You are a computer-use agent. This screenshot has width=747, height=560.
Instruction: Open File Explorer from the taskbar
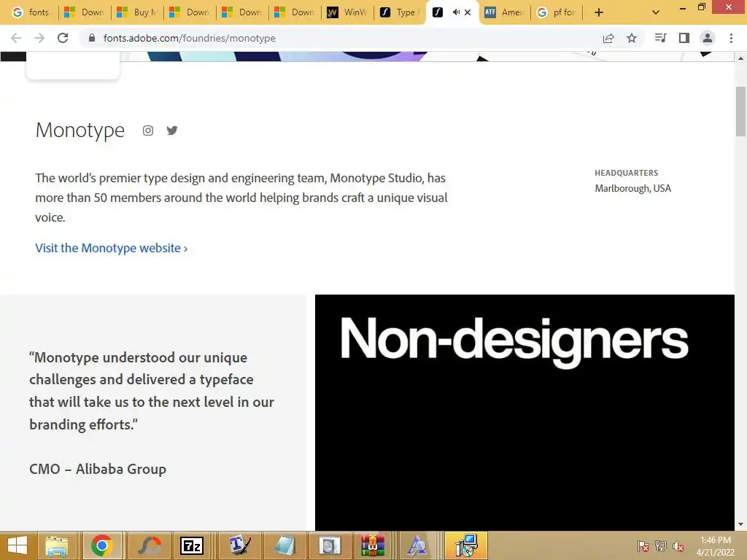(x=57, y=545)
